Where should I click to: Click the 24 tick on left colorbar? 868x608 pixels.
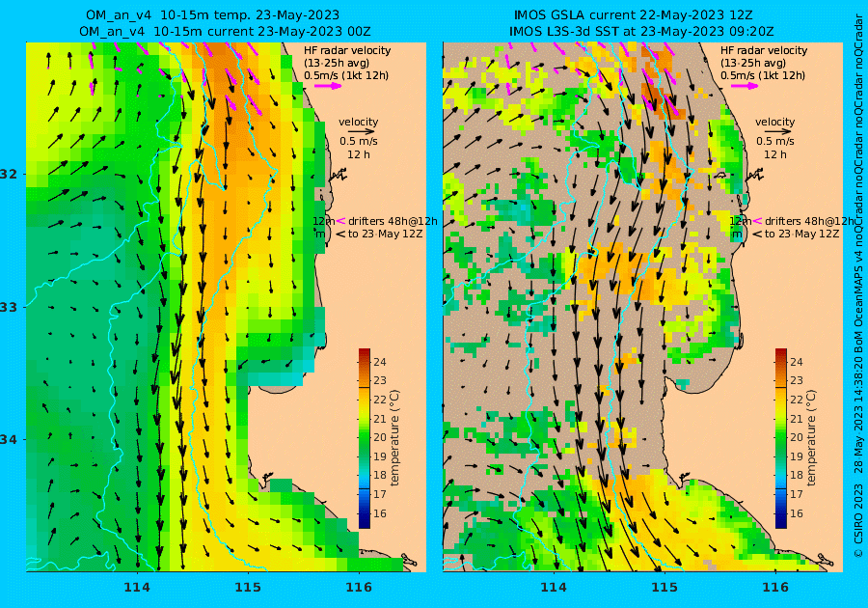click(x=380, y=362)
